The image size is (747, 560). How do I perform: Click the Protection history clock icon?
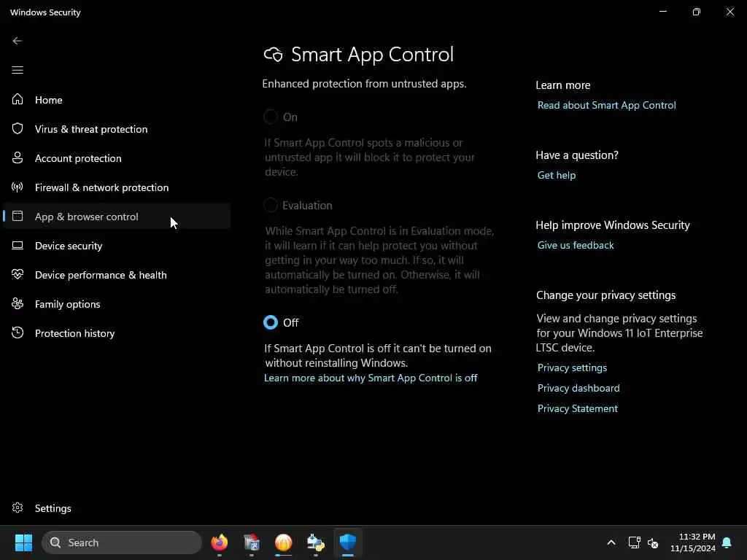tap(18, 332)
